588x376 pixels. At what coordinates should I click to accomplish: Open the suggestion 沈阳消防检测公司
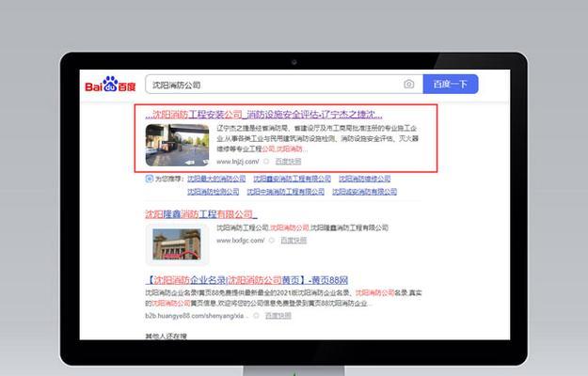click(x=213, y=192)
